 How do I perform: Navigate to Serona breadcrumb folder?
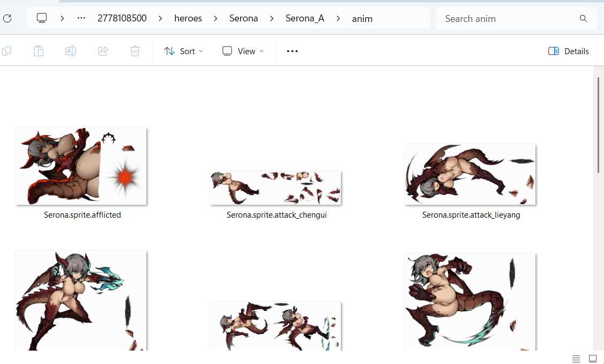click(243, 18)
